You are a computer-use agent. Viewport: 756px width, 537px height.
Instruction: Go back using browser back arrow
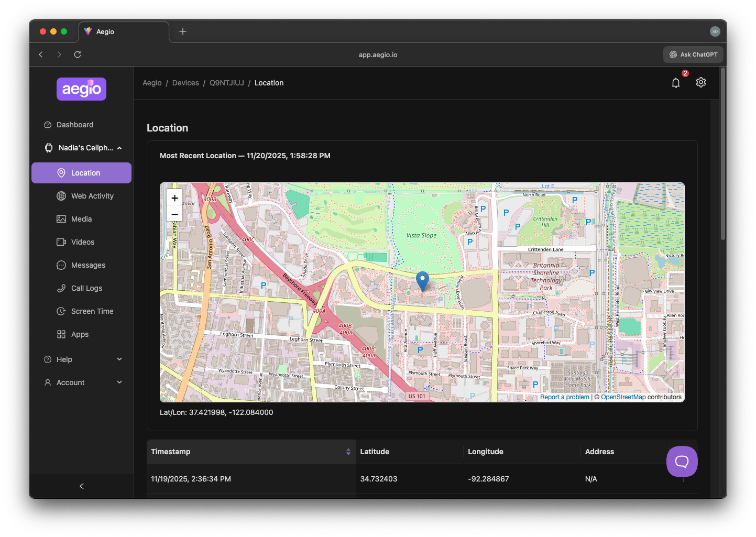click(x=41, y=54)
